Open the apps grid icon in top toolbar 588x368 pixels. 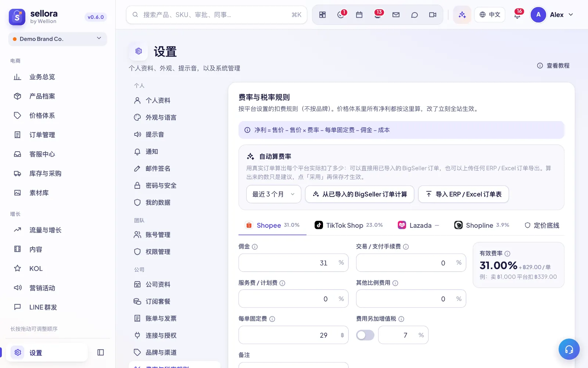pos(322,15)
